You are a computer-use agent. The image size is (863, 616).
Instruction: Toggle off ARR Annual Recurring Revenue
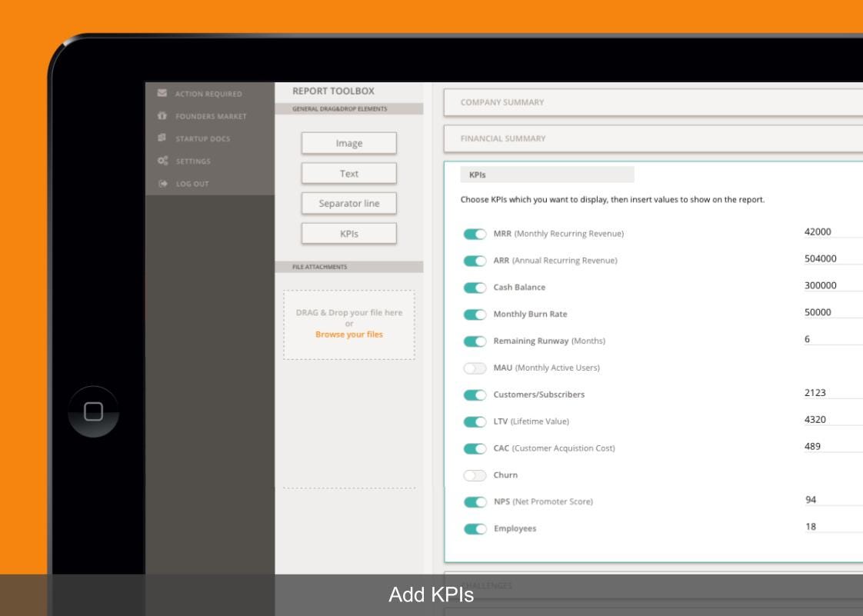tap(475, 261)
